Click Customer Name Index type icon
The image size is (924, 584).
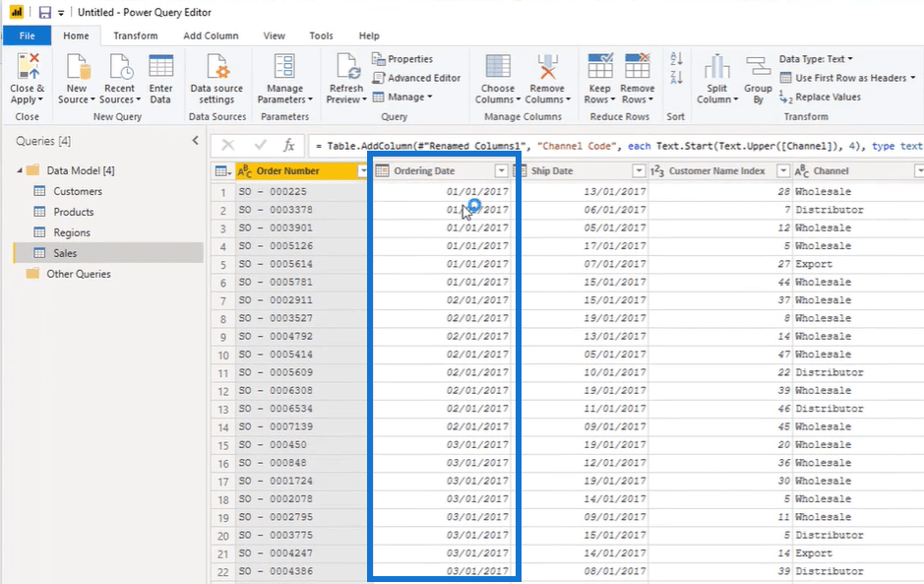[x=657, y=171]
